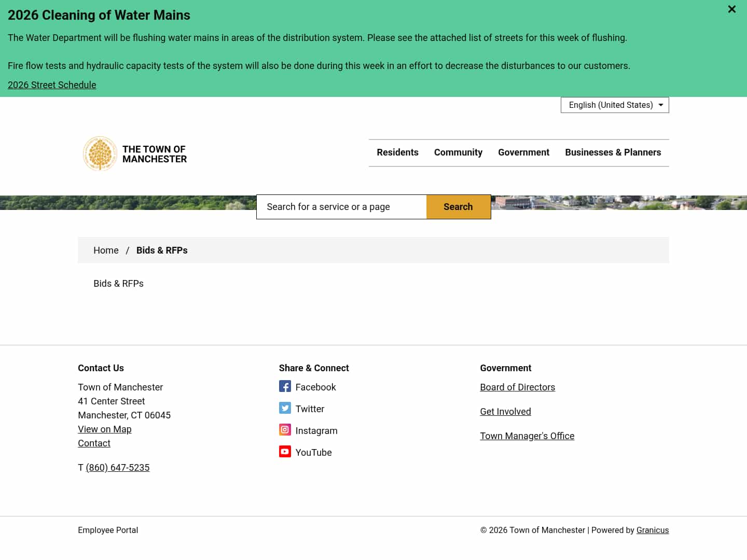Image resolution: width=747 pixels, height=560 pixels.
Task: Go to Home in the breadcrumb
Action: 106,250
